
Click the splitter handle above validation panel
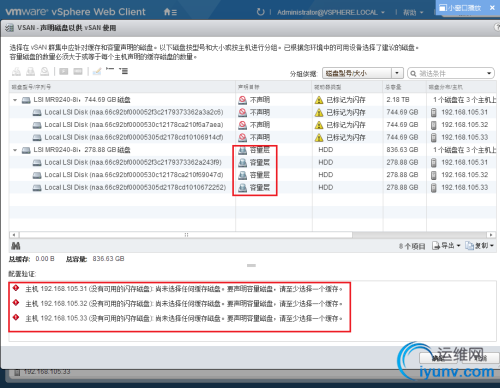251,266
